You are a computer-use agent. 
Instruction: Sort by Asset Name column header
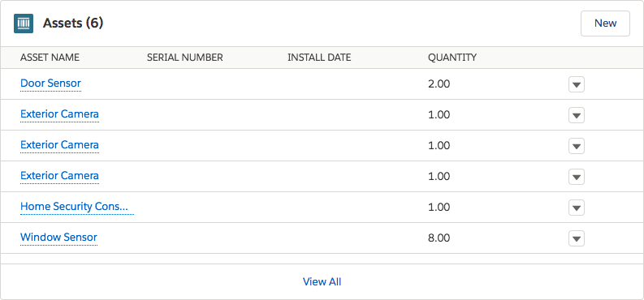coord(50,58)
